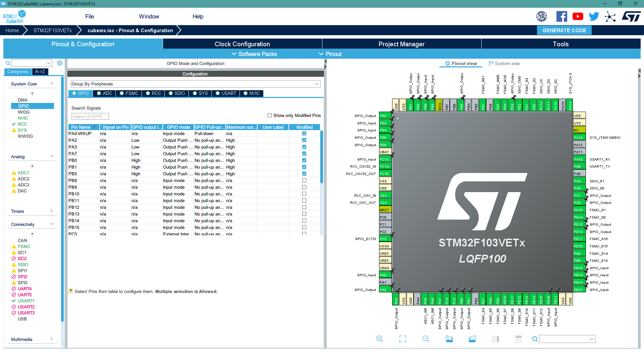The height and width of the screenshot is (352, 644).
Task: Click the pin search magnifier icon
Action: click(x=535, y=339)
